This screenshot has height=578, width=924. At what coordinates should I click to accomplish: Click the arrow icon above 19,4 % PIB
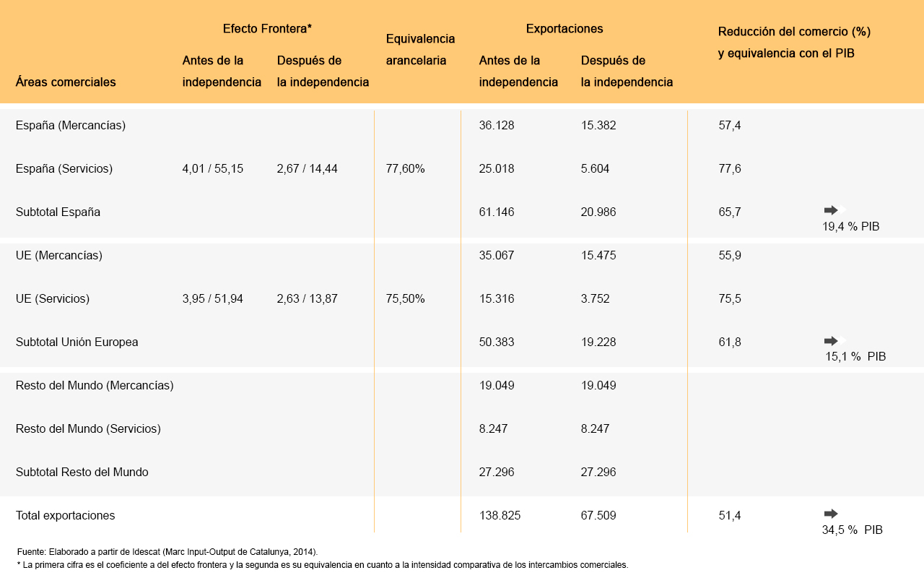coord(831,210)
